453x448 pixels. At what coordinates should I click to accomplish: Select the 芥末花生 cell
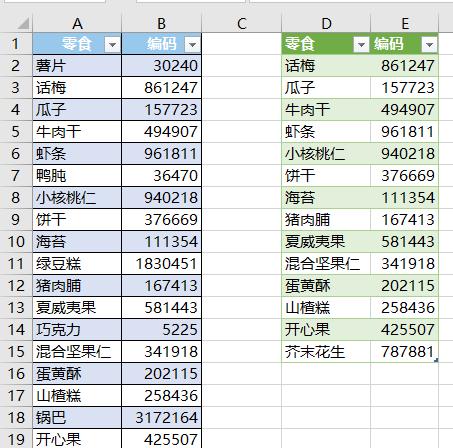point(326,352)
